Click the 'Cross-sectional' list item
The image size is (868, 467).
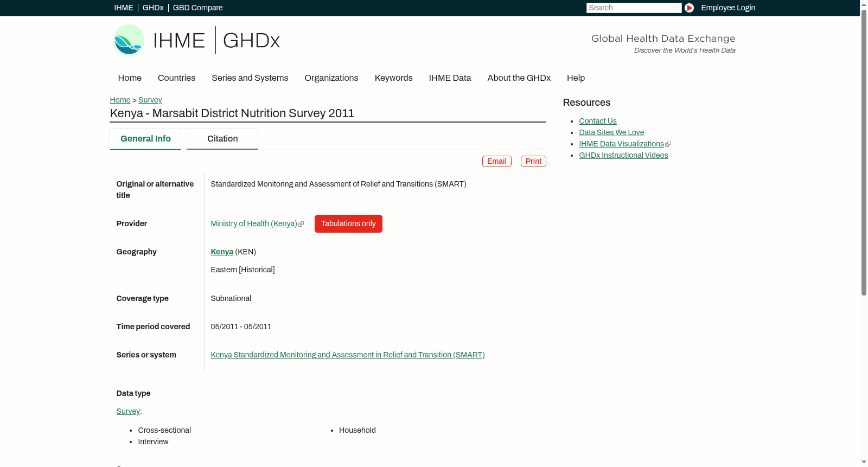pyautogui.click(x=164, y=430)
